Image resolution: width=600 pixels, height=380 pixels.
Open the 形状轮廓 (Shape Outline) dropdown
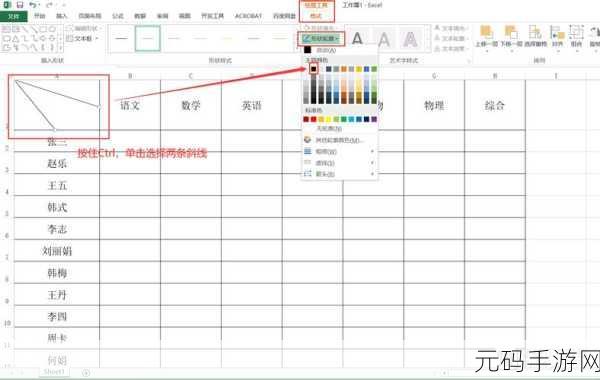tap(321, 39)
